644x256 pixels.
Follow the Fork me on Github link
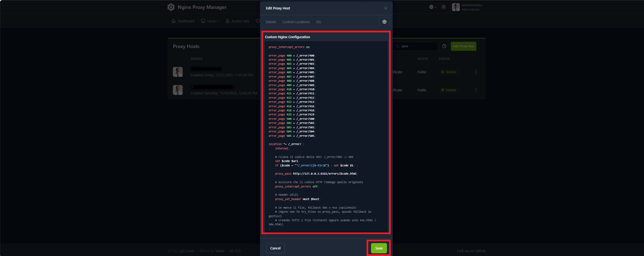point(471,251)
